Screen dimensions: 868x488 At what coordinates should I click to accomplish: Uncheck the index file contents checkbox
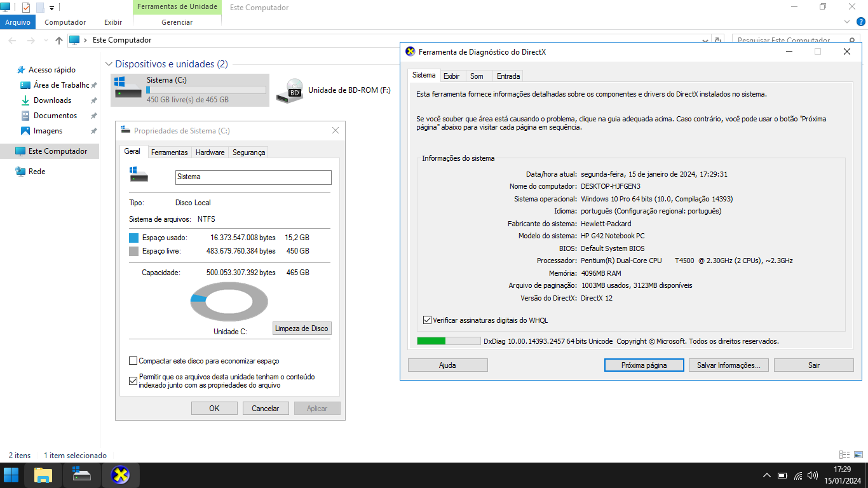point(133,381)
